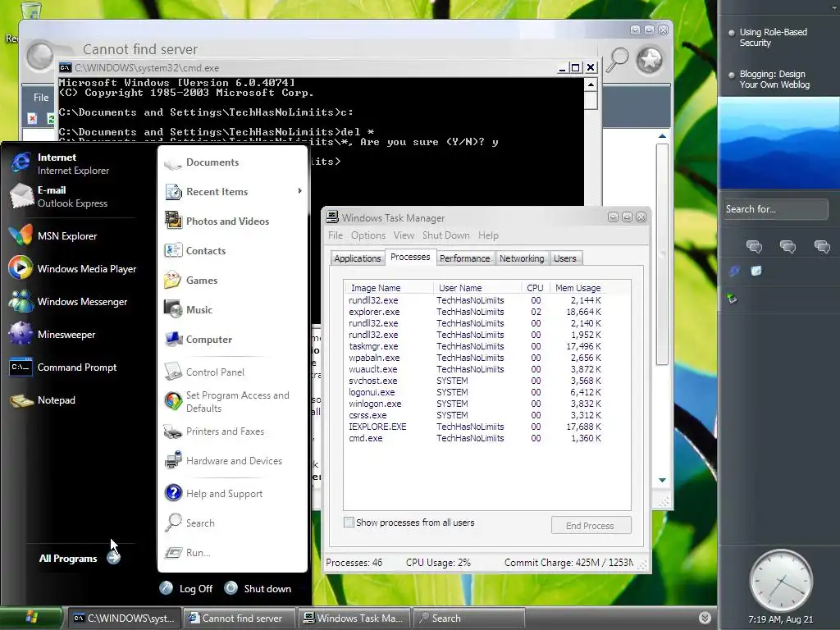
Task: Click the Log Off button
Action: 186,589
